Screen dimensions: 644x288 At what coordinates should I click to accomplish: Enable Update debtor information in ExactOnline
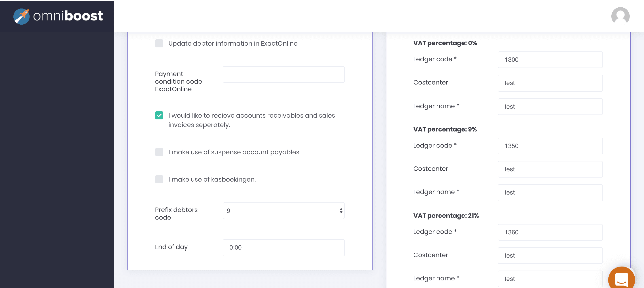159,44
